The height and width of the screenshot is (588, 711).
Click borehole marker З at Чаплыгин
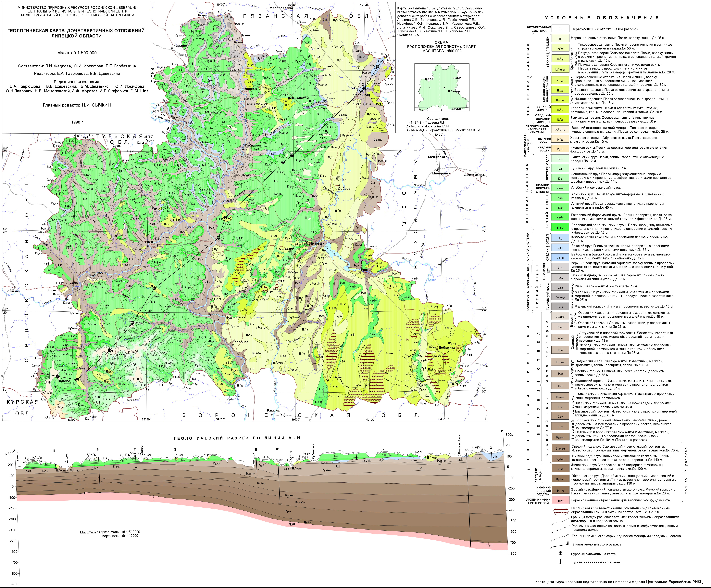[364, 89]
